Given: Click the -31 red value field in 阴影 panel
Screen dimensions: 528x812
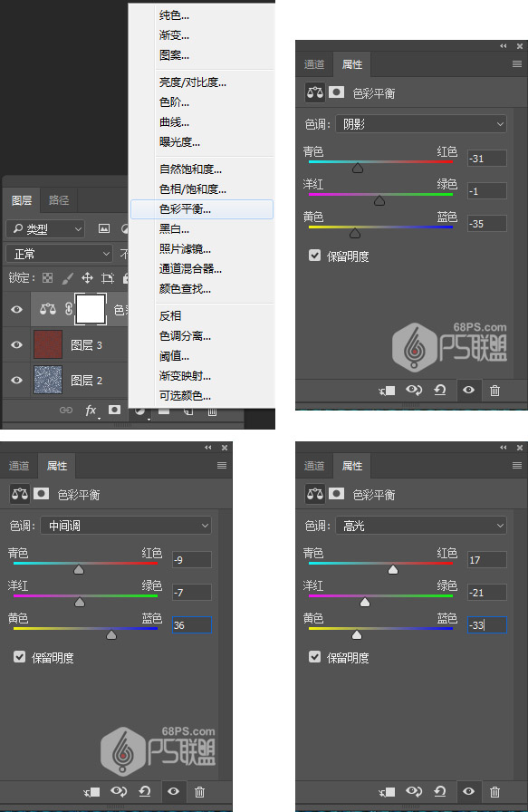Looking at the screenshot, I should tap(486, 159).
